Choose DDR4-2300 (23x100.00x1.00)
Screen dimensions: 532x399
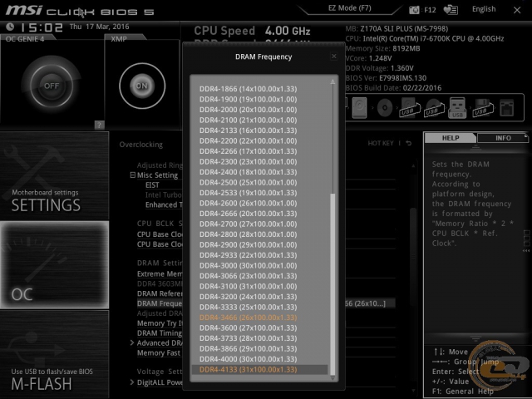248,161
